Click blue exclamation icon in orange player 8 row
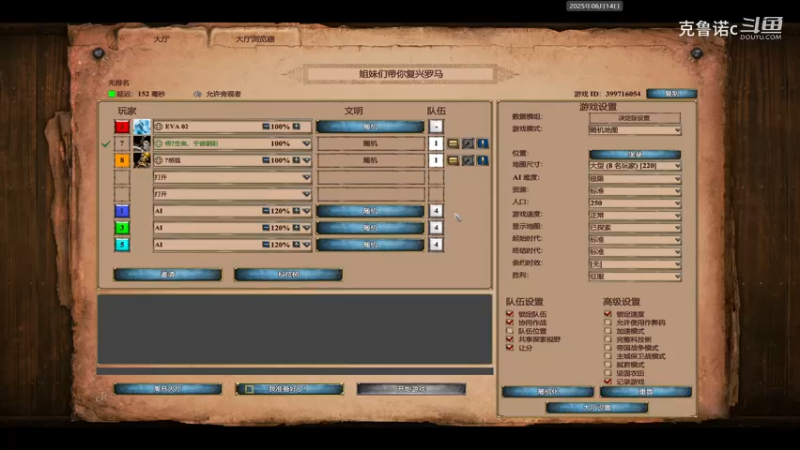Viewport: 800px width, 450px height. [x=483, y=160]
